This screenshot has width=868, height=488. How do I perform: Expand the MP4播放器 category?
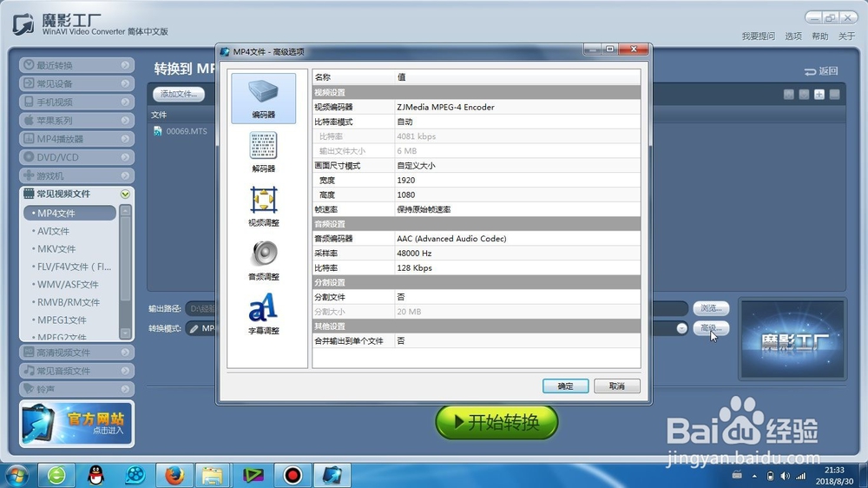(x=77, y=139)
